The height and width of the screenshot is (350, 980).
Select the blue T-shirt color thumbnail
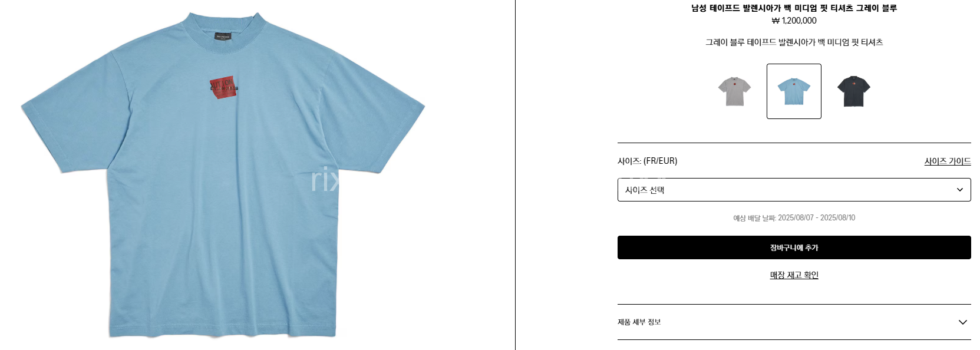tap(794, 91)
